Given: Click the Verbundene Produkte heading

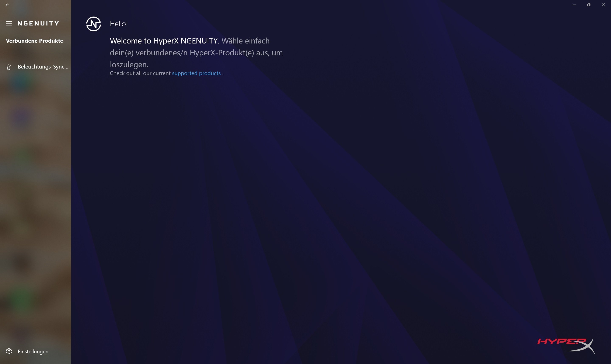Looking at the screenshot, I should pos(35,41).
